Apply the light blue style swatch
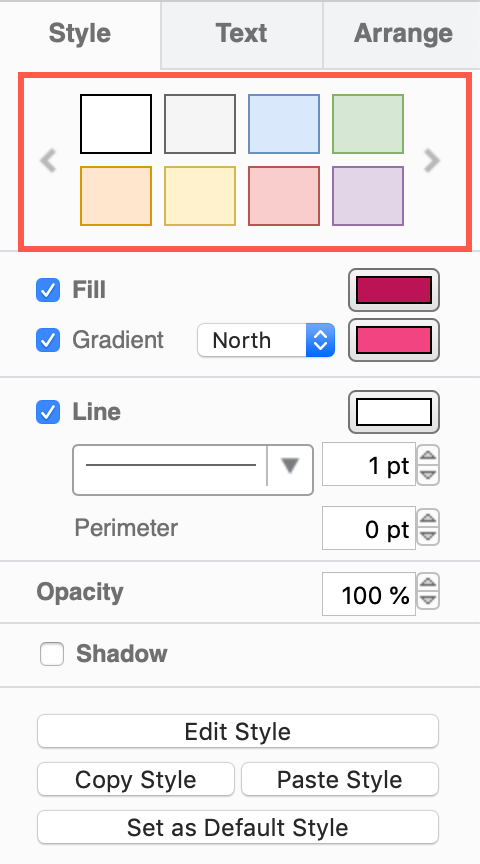This screenshot has height=864, width=480. tap(284, 124)
